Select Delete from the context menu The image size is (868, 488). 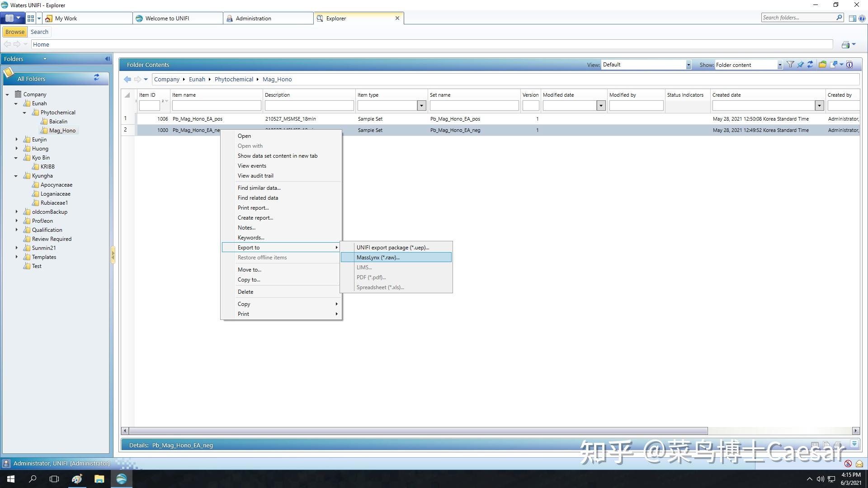tap(245, 292)
